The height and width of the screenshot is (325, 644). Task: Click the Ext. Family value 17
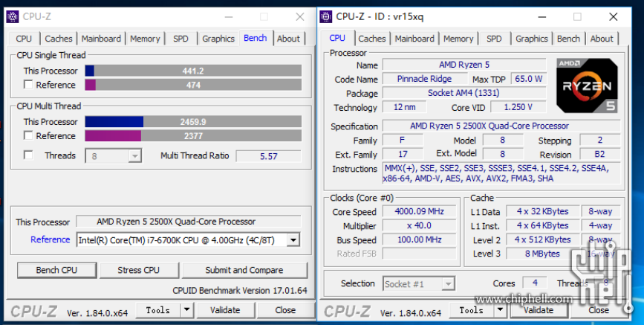[403, 154]
